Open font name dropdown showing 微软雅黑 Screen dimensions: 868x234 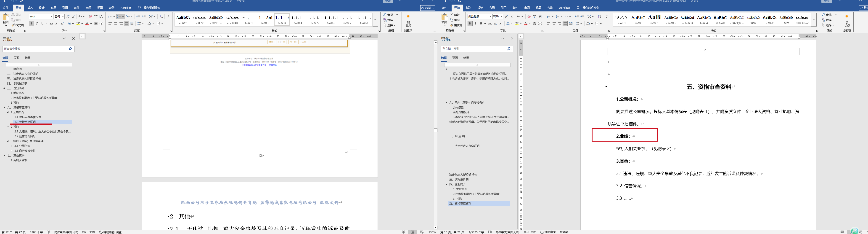tap(490, 16)
